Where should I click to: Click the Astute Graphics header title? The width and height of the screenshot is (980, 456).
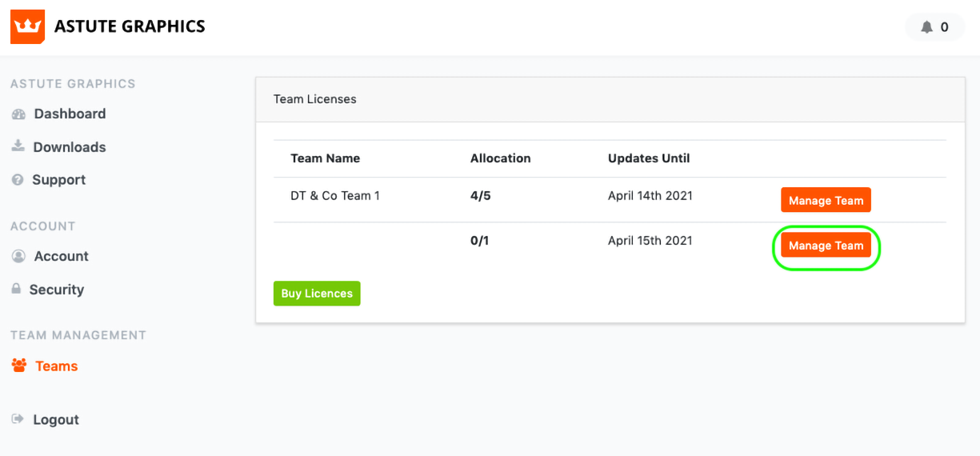[x=130, y=26]
